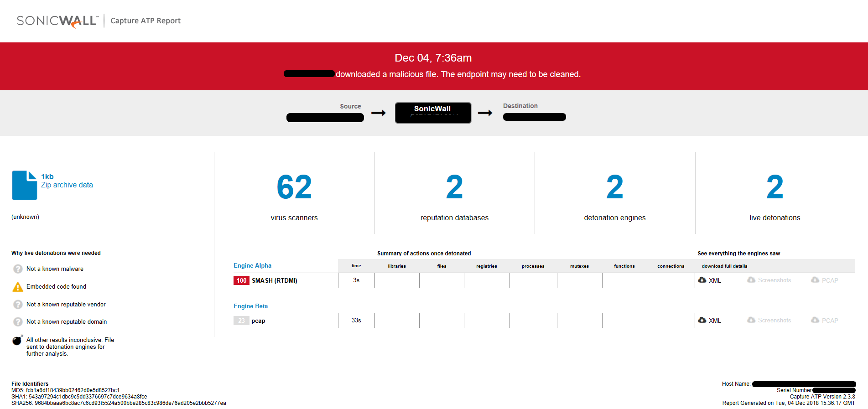Viewport: 868px width, 409px height.
Task: Click the 2 detonation engines count
Action: [615, 187]
